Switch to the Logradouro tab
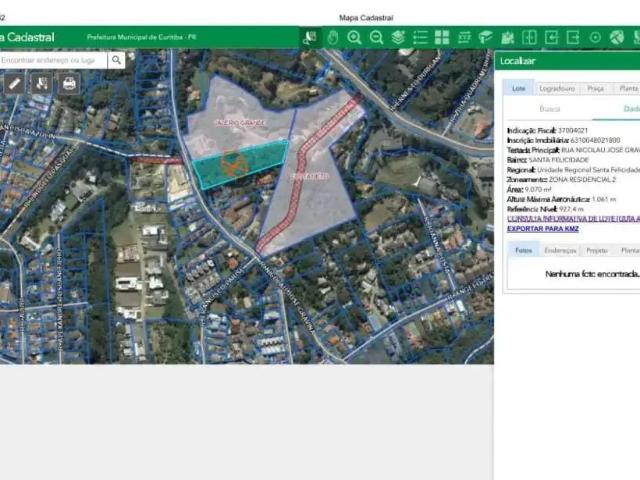The width and height of the screenshot is (640, 480). pyautogui.click(x=557, y=88)
